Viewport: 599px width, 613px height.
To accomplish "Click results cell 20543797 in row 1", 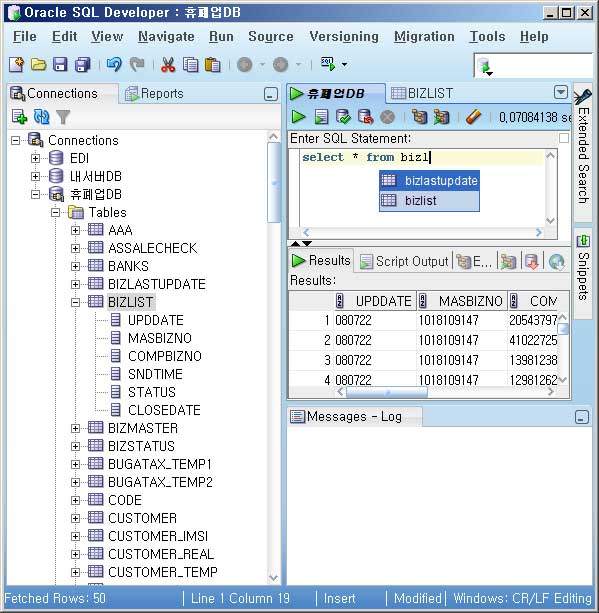I will (x=533, y=320).
